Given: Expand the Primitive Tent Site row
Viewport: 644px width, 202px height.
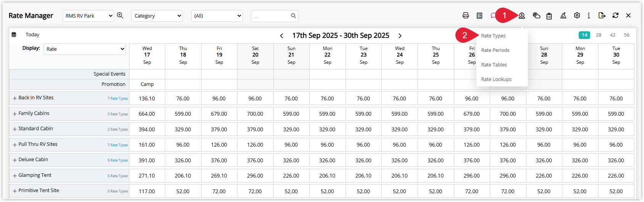Looking at the screenshot, I should point(15,191).
